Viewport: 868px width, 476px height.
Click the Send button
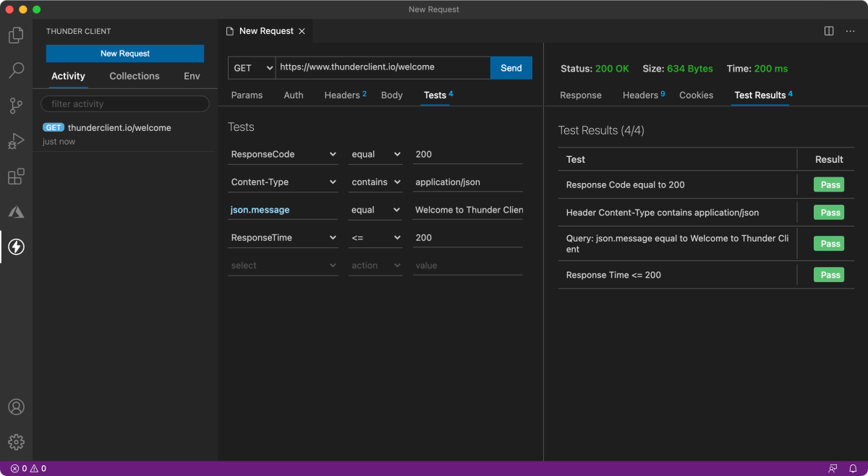click(511, 68)
